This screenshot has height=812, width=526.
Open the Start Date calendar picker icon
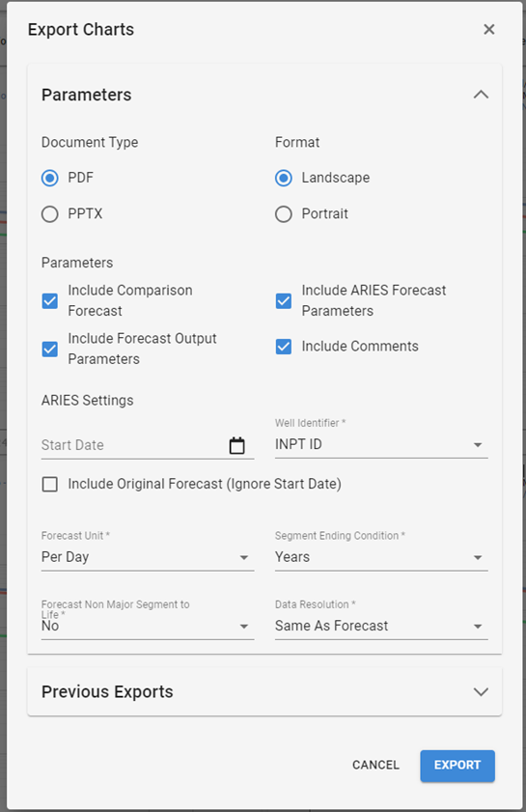click(236, 445)
